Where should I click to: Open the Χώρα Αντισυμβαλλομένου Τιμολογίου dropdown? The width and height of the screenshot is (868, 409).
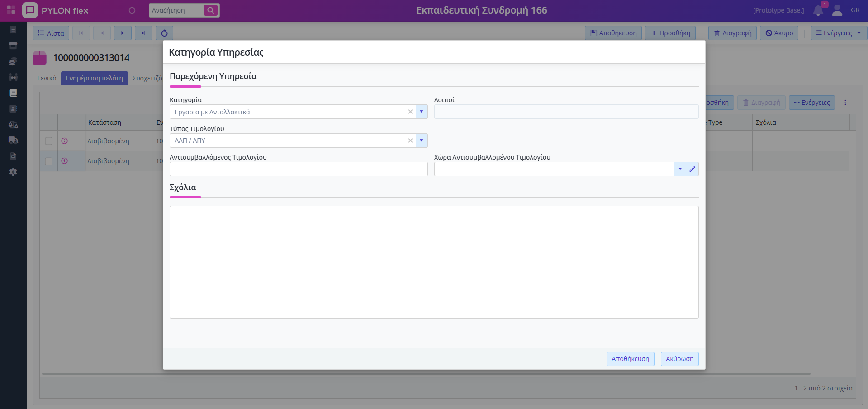coord(680,169)
